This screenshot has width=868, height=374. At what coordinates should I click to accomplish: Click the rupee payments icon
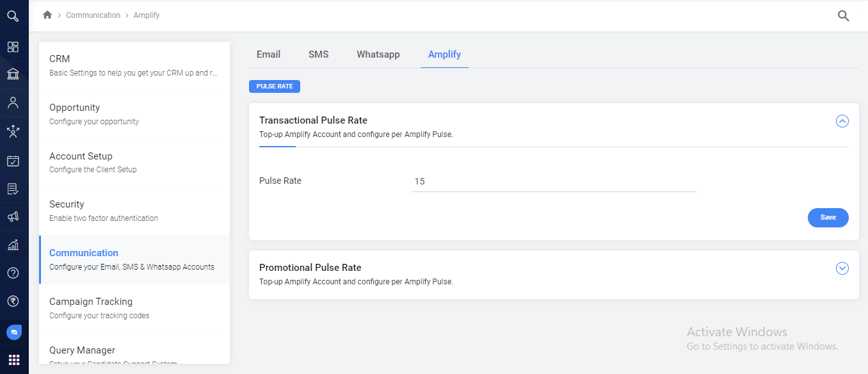click(13, 301)
